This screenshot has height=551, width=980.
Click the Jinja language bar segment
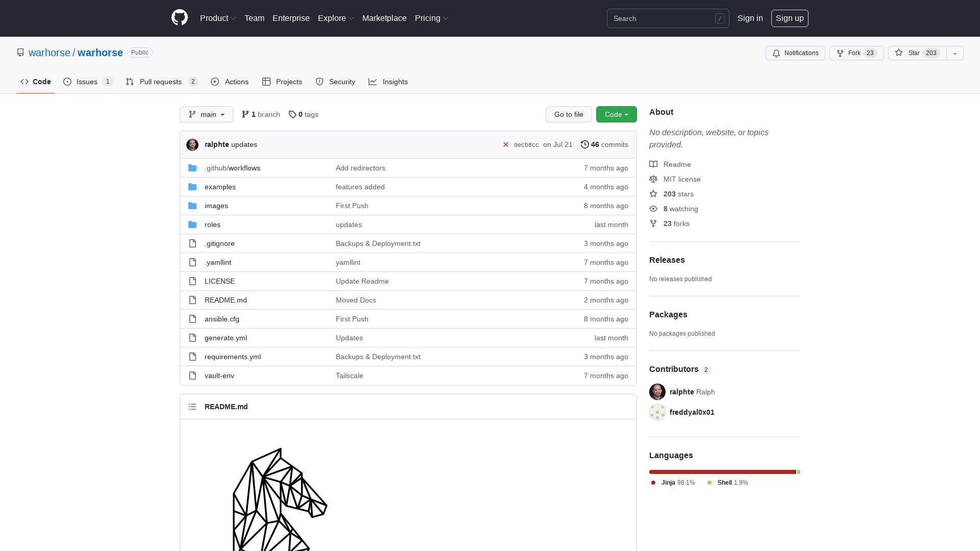tap(722, 472)
